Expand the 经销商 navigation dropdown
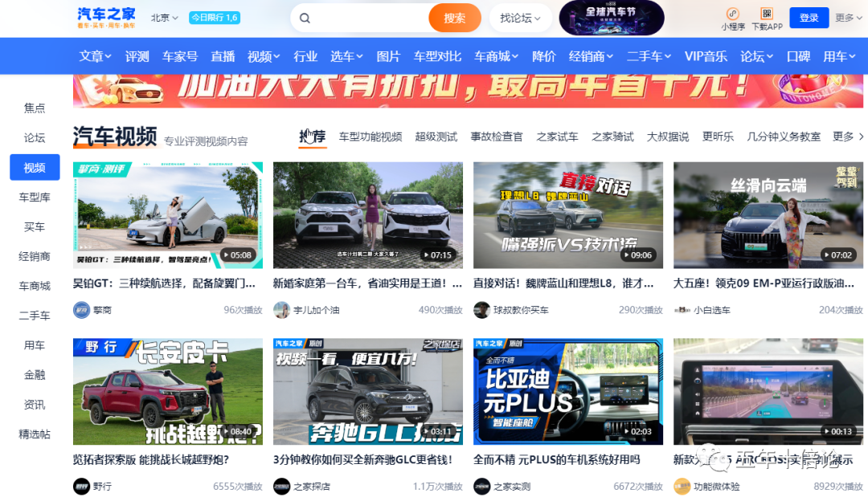The height and width of the screenshot is (497, 868). (x=591, y=56)
